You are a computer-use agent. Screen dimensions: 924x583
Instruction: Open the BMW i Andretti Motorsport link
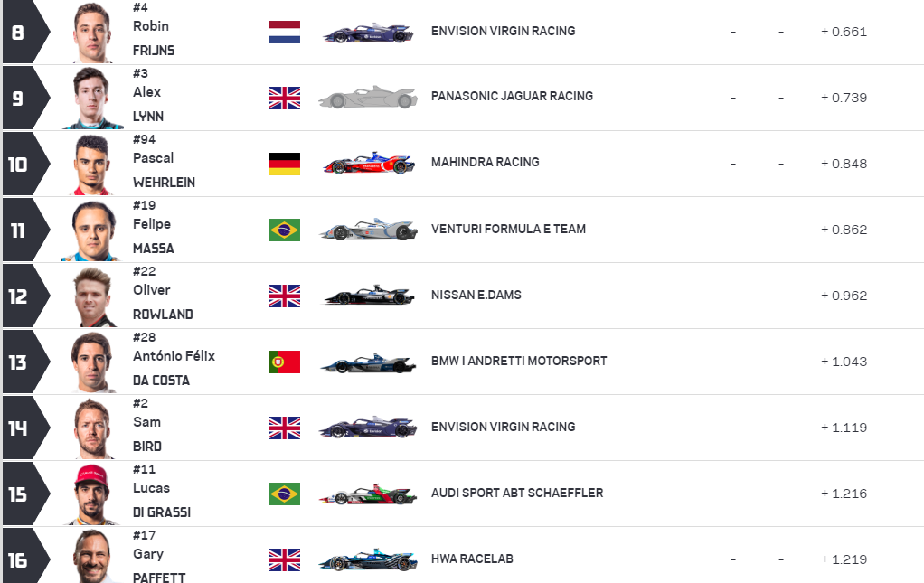(519, 361)
